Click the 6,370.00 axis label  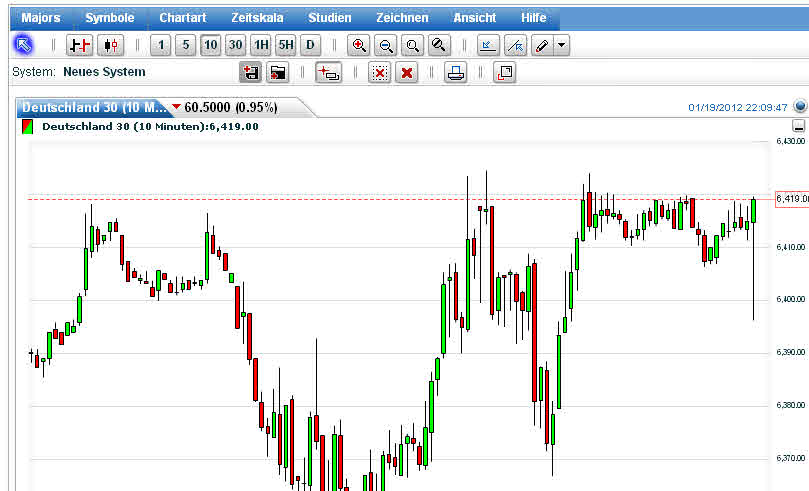790,458
